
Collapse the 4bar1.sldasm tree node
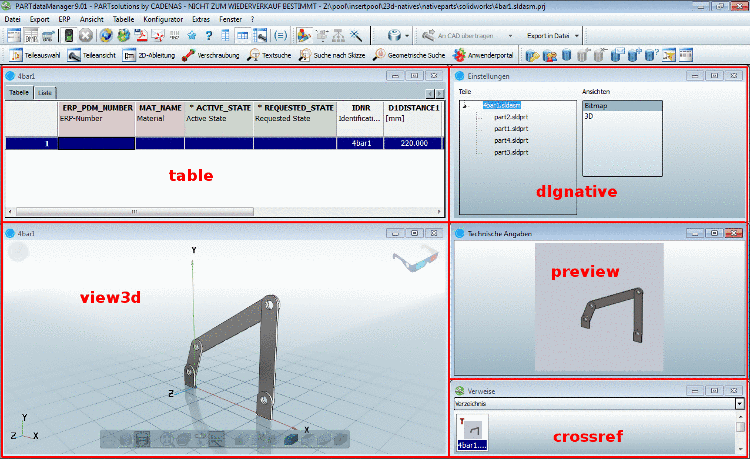click(x=465, y=106)
